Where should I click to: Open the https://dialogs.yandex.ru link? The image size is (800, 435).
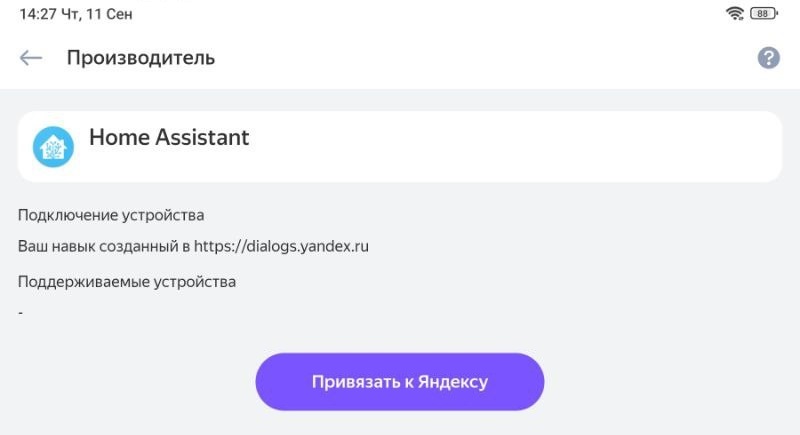pyautogui.click(x=281, y=246)
